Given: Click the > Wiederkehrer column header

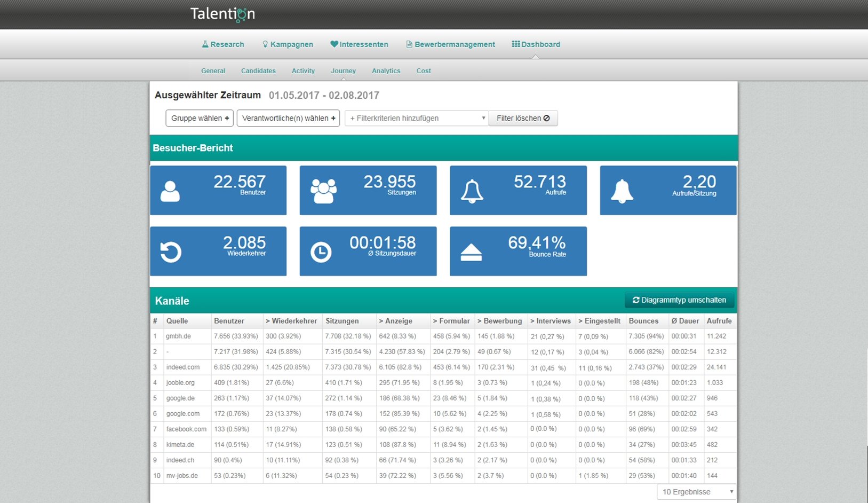Looking at the screenshot, I should click(291, 321).
